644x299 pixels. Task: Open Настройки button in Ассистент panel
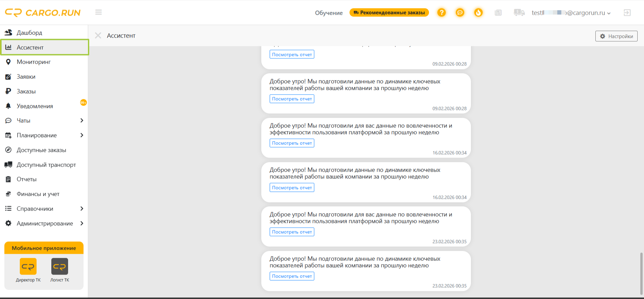pyautogui.click(x=616, y=36)
